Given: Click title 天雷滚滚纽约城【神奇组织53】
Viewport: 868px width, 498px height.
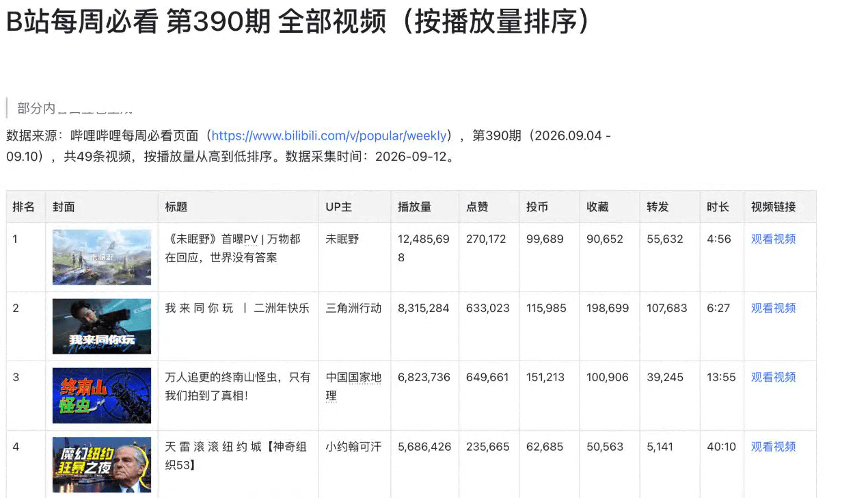Looking at the screenshot, I should tap(236, 456).
